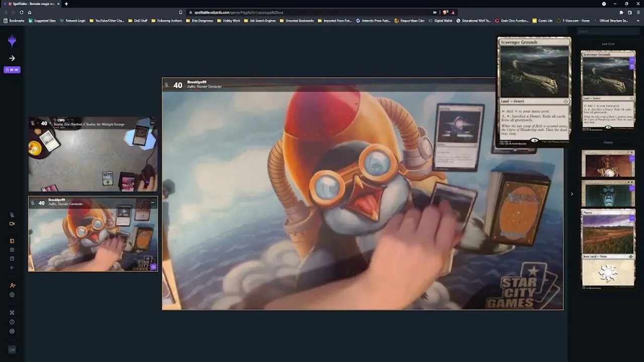This screenshot has height=362, width=644.
Task: Open the DnD Stuff bookmarks folder
Action: (138, 21)
